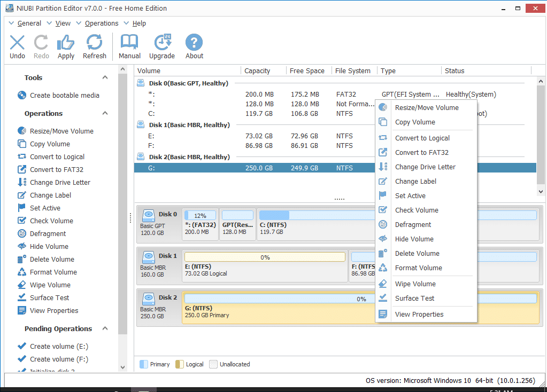Click the Wipe Volume sidebar link

(x=50, y=285)
